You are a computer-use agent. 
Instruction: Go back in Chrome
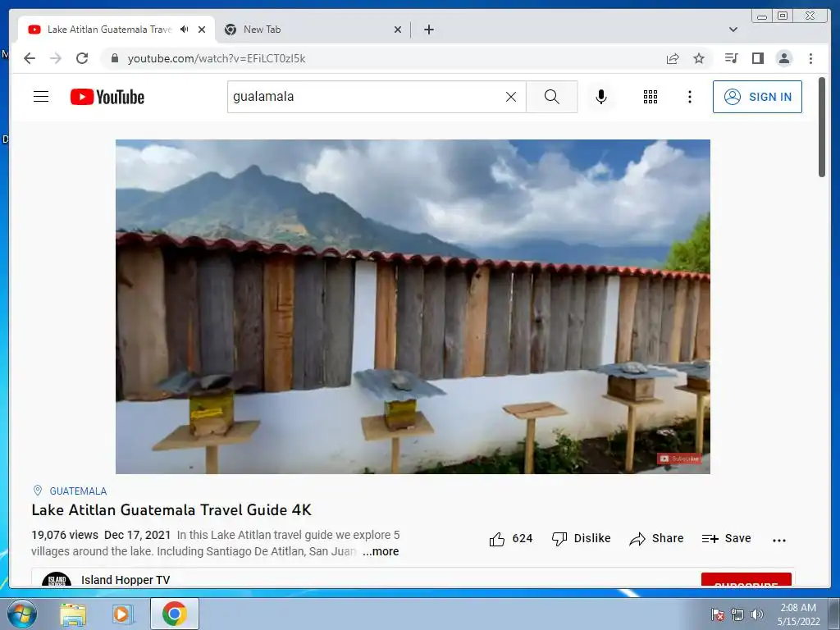30,58
